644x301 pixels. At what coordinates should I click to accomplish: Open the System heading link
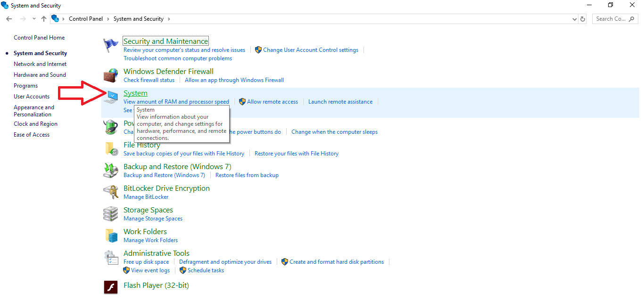135,93
